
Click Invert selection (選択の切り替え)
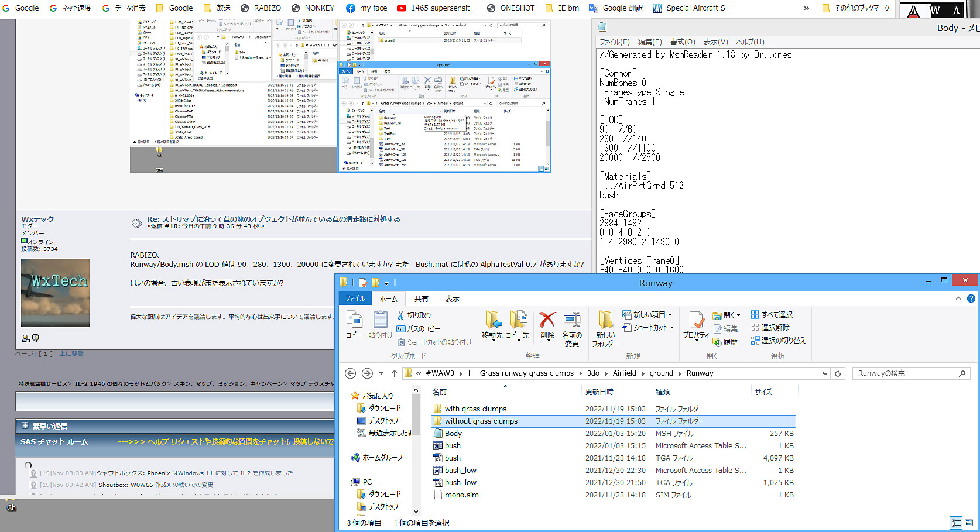point(778,341)
